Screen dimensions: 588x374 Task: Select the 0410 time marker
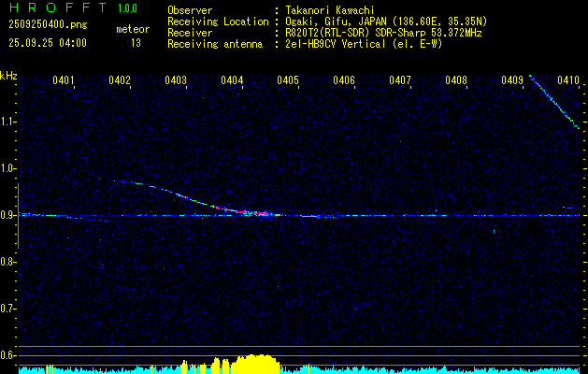[x=567, y=81]
